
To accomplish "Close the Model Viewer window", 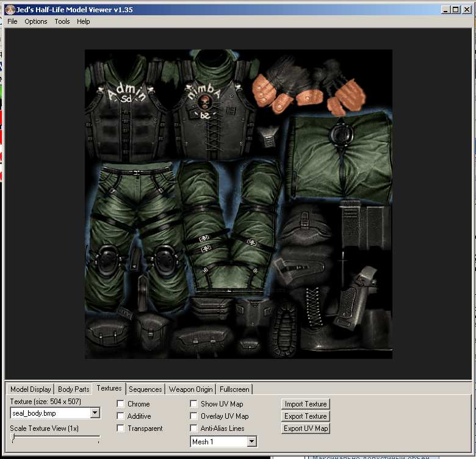I will (x=467, y=10).
